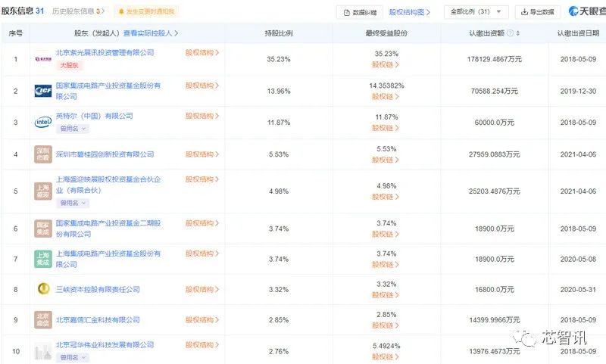Sort by 认缴出资额 using sort arrows

click(x=518, y=33)
